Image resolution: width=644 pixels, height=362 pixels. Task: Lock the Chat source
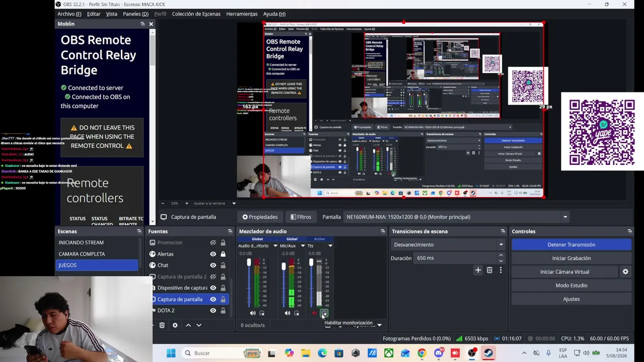[223, 265]
